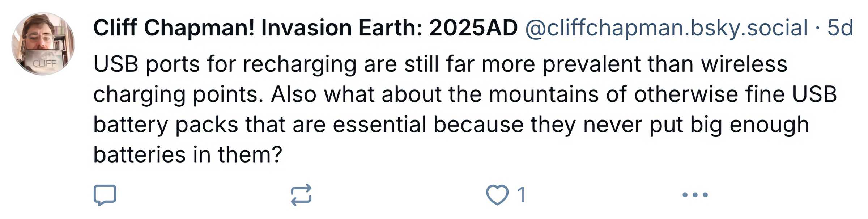Click "2025AD" in the author name
The width and height of the screenshot is (868, 219).
click(x=473, y=28)
